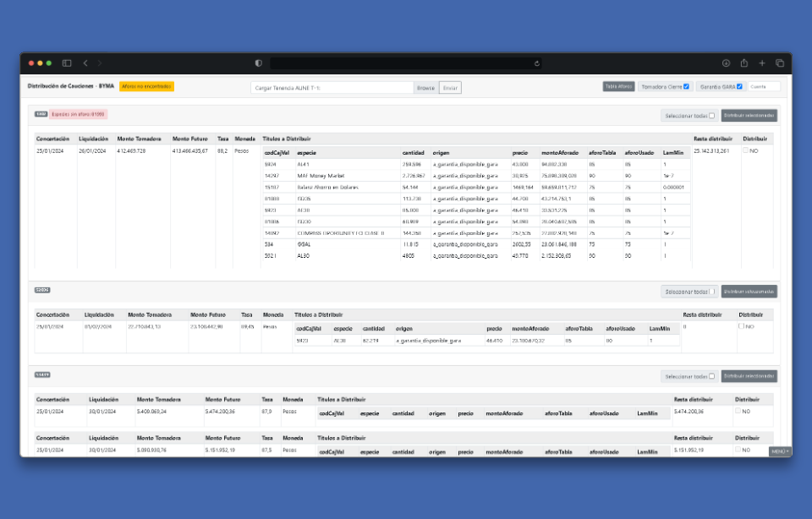Click the privacy shield icon

(x=259, y=63)
